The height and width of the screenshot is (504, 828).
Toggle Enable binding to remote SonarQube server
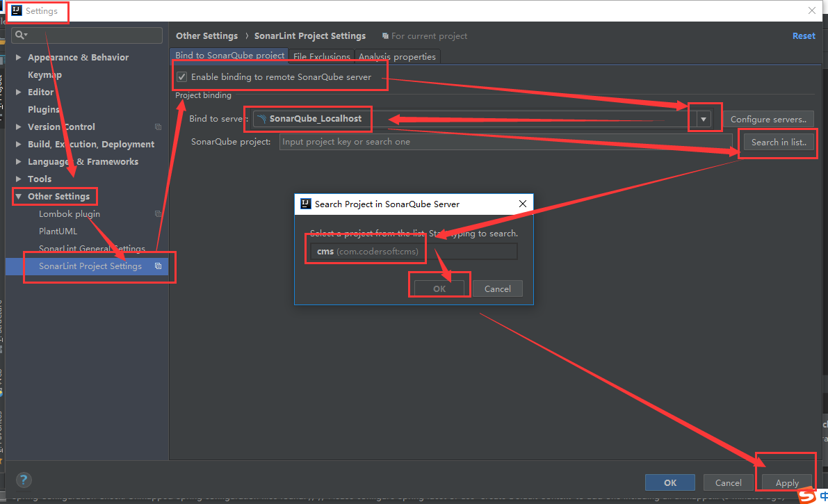pos(181,77)
